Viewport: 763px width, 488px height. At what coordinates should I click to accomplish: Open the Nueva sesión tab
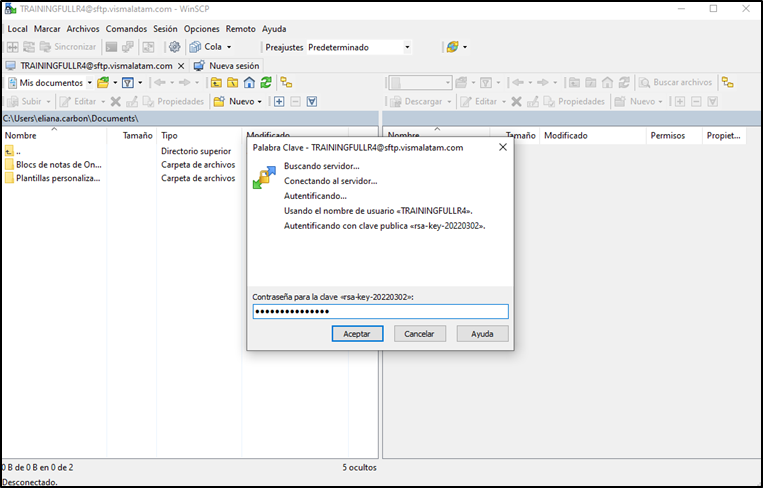point(226,66)
